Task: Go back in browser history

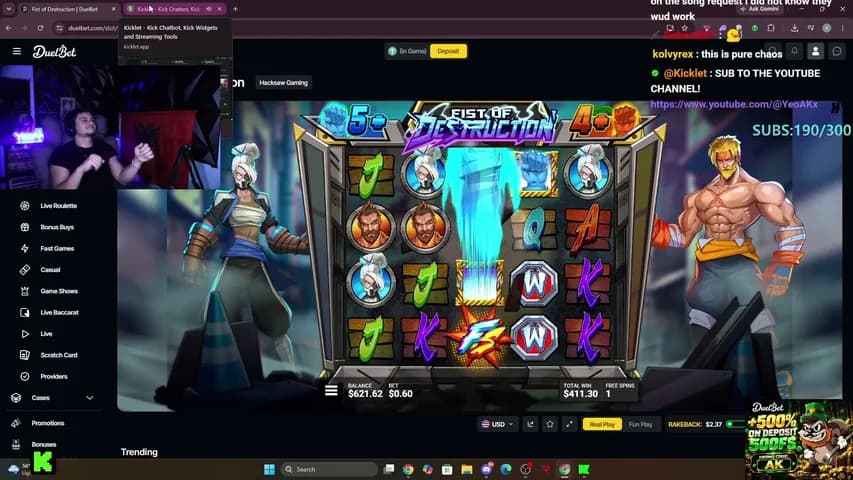Action: click(x=9, y=28)
